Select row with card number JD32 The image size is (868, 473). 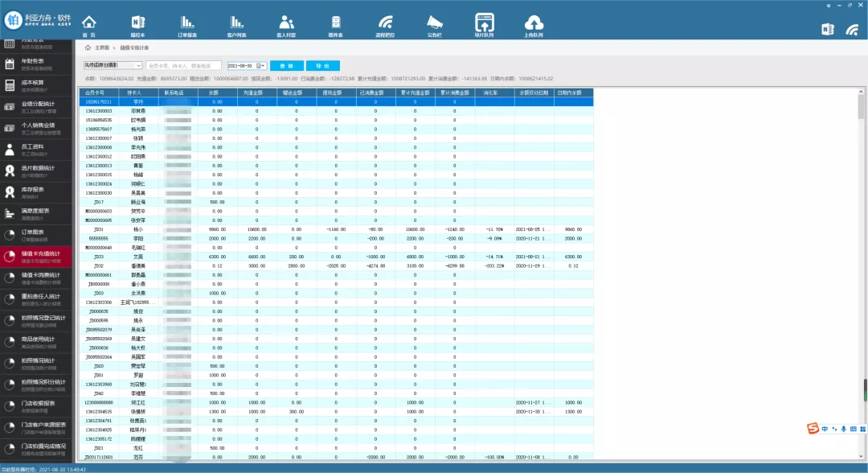tap(336, 265)
